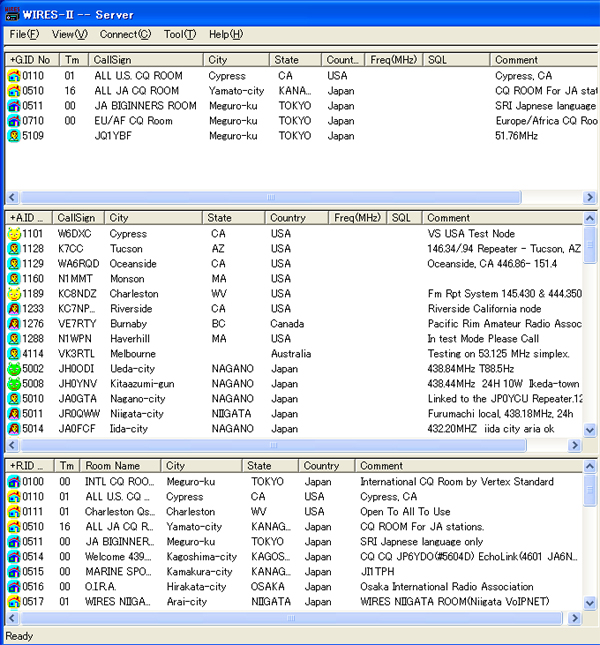Click the node icon beside JQ1YBF 5109
The height and width of the screenshot is (645, 600).
(x=14, y=136)
